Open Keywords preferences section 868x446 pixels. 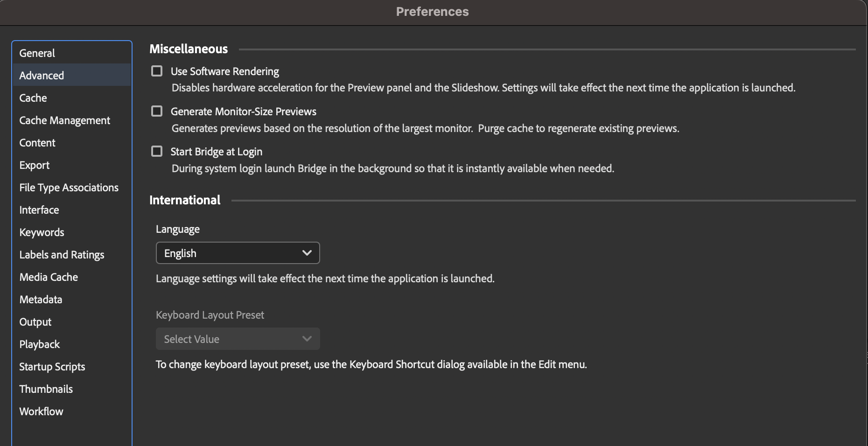[42, 232]
